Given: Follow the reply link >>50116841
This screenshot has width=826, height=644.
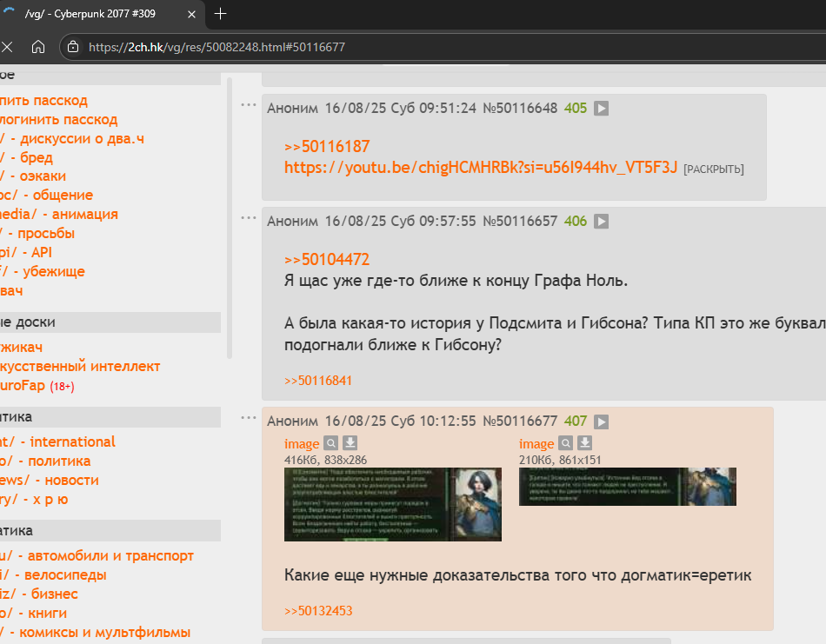Looking at the screenshot, I should point(318,381).
